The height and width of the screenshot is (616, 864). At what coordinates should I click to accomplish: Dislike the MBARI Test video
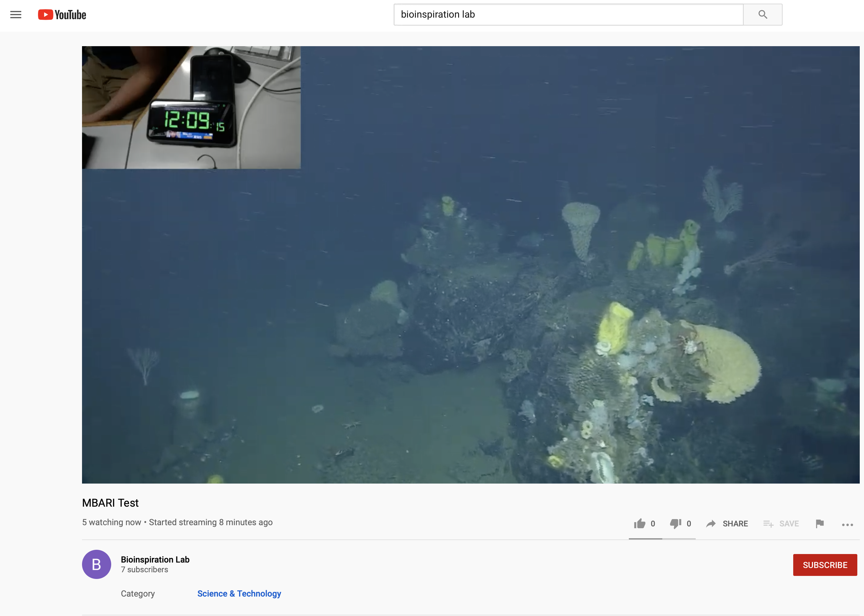[681, 523]
